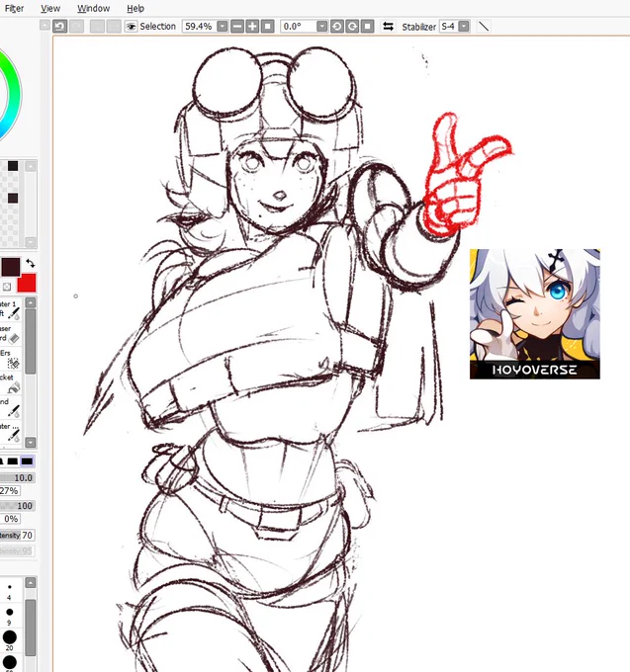Rotate the canvas clockwise
Image resolution: width=630 pixels, height=672 pixels.
(x=352, y=27)
